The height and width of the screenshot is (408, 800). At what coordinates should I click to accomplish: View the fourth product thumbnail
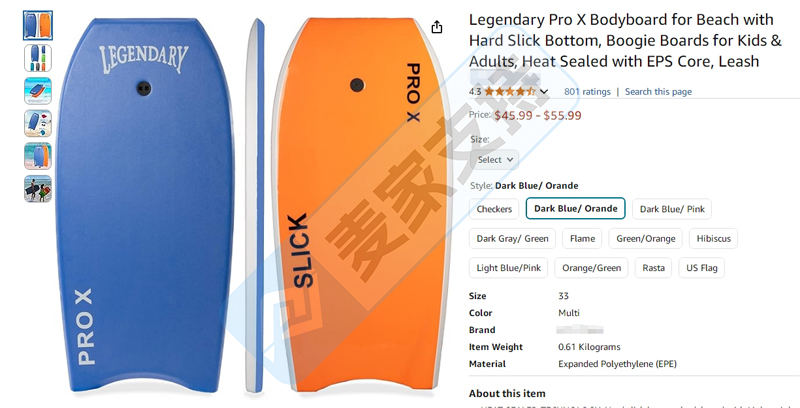pos(38,123)
